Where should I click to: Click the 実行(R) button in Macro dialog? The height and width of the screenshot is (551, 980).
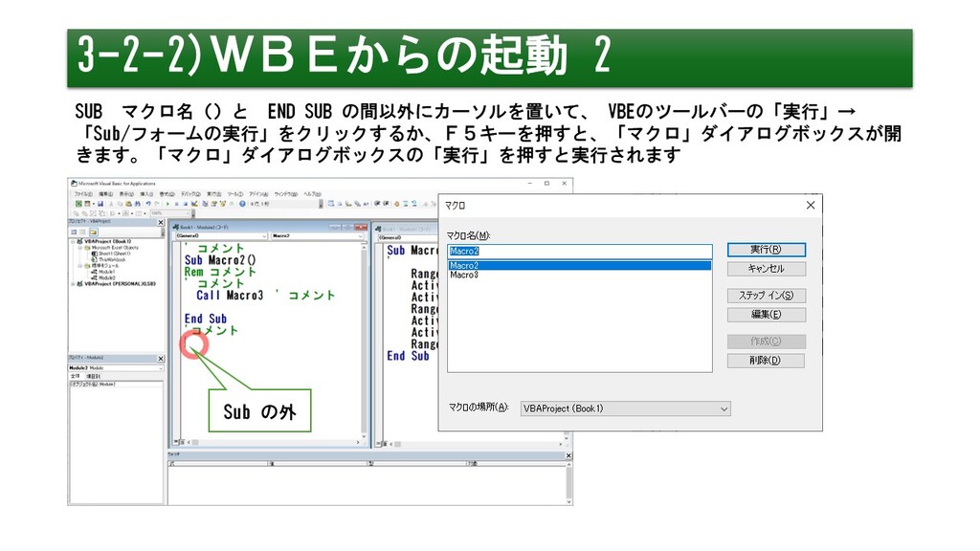pos(767,250)
